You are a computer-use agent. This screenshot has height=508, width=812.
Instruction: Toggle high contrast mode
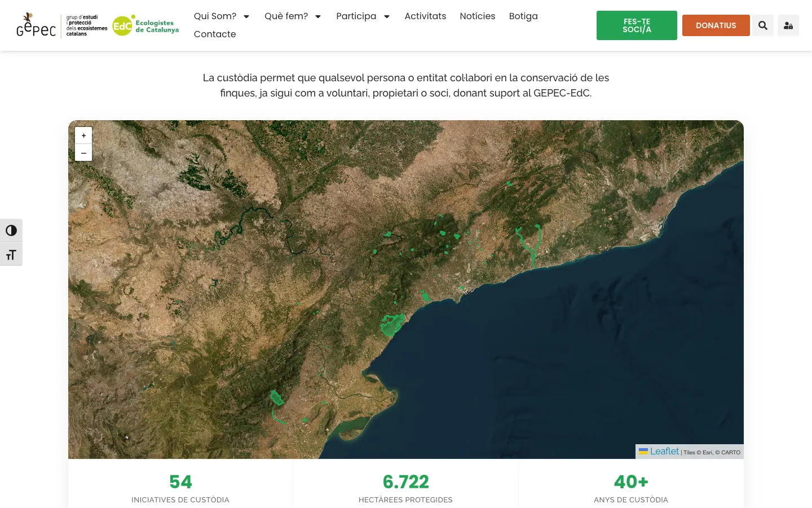(11, 230)
